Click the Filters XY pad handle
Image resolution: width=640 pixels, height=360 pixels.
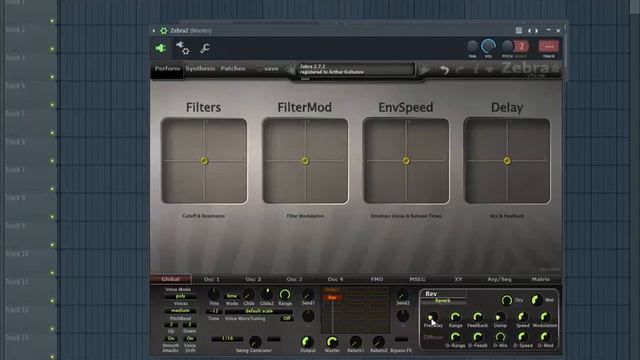pos(204,161)
